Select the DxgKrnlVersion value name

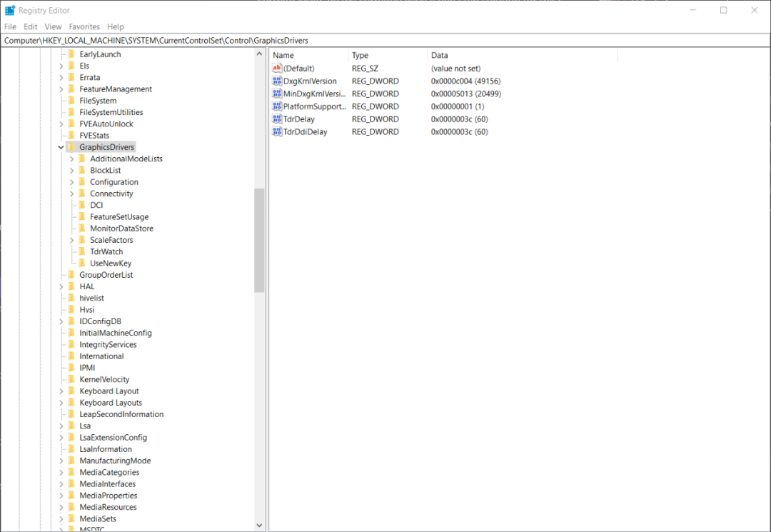coord(311,81)
